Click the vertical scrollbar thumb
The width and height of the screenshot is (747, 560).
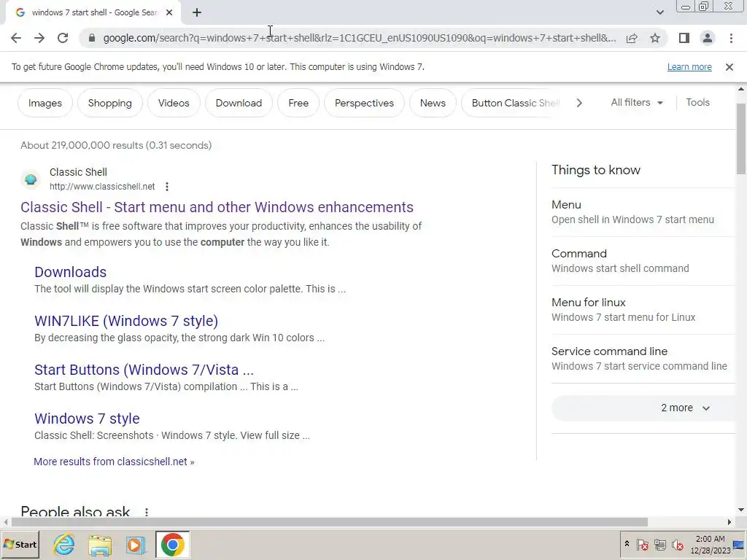tap(741, 138)
